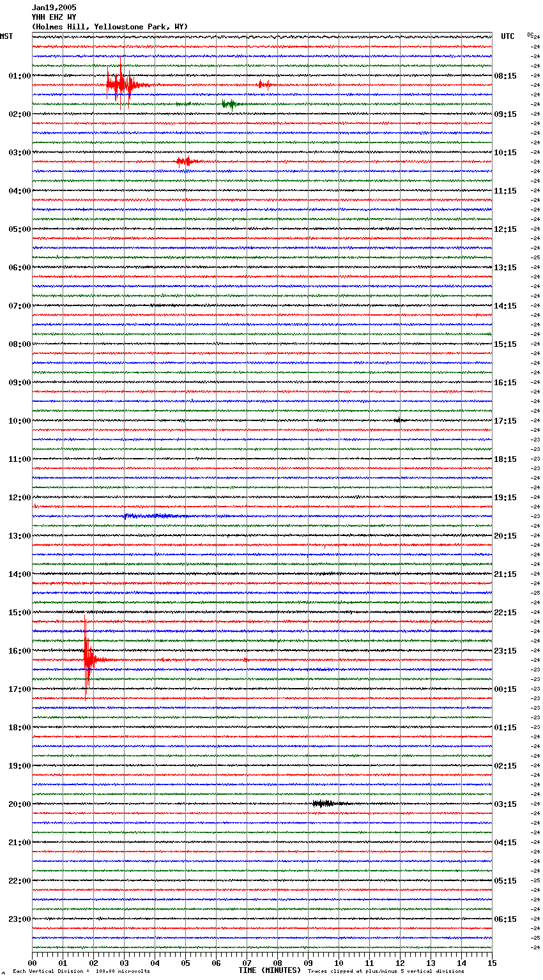This screenshot has height=980, width=543.
Task: Select the 23:00 MST hour label
Action: click(x=20, y=919)
